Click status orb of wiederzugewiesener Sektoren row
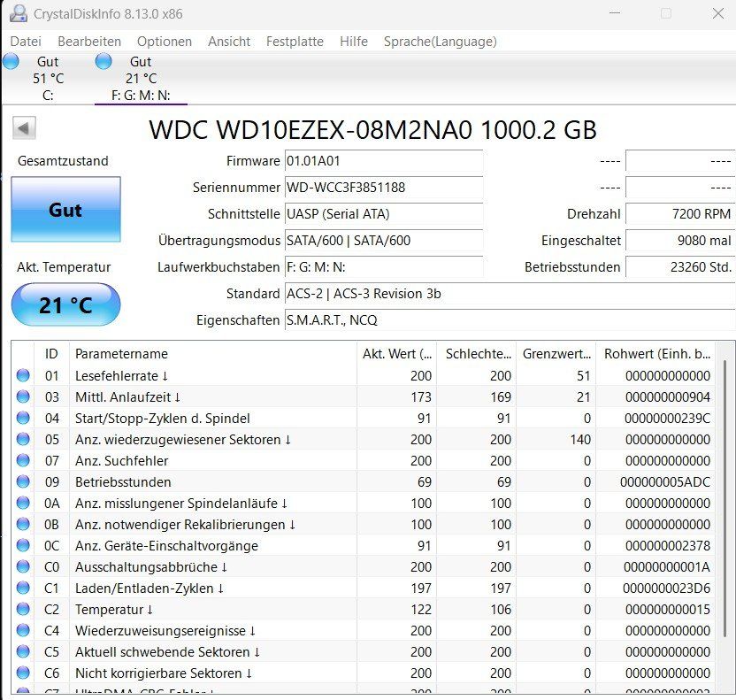736x700 pixels. pos(23,440)
